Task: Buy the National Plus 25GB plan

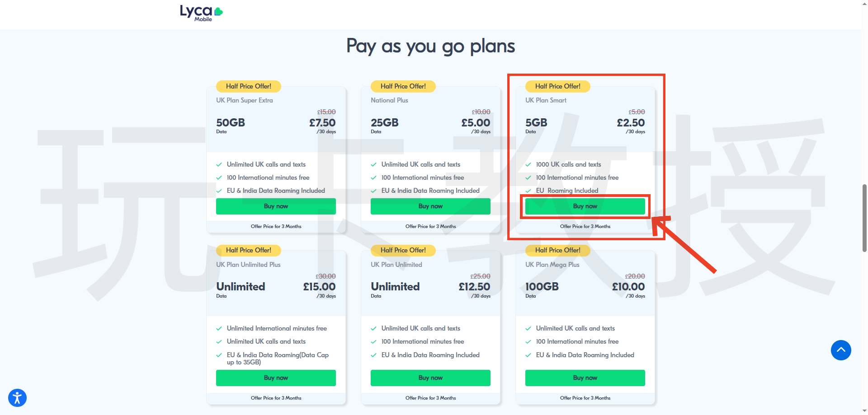Action: 430,206
